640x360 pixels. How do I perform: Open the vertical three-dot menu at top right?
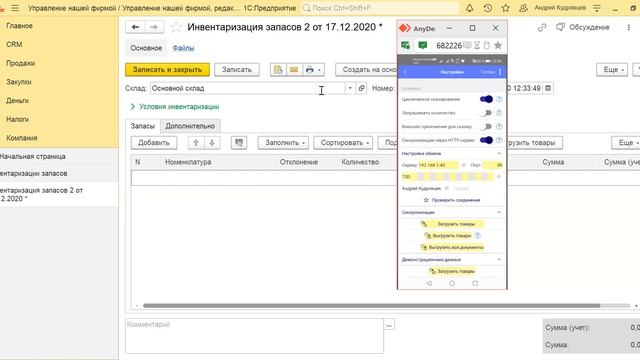[628, 27]
